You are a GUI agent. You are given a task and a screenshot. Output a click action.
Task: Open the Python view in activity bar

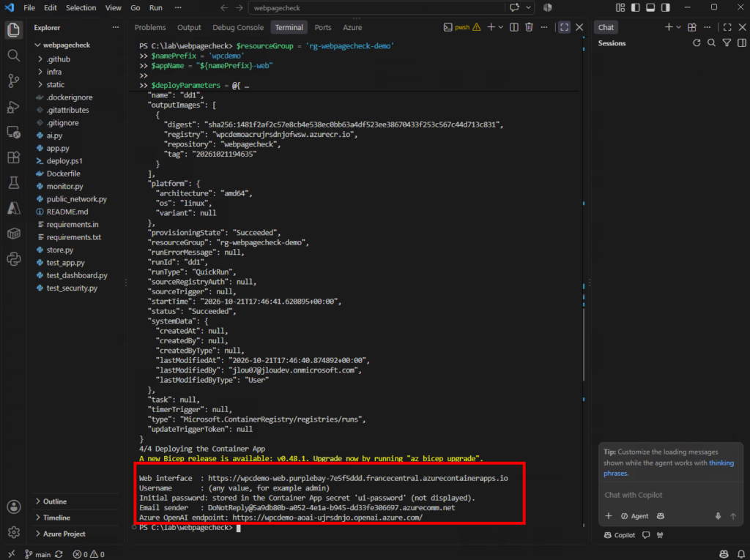click(13, 259)
